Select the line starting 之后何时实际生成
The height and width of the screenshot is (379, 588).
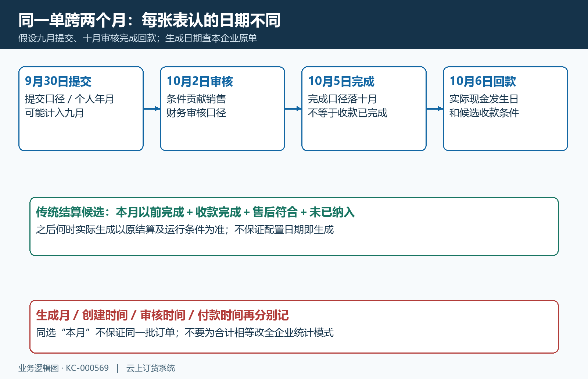tap(184, 230)
